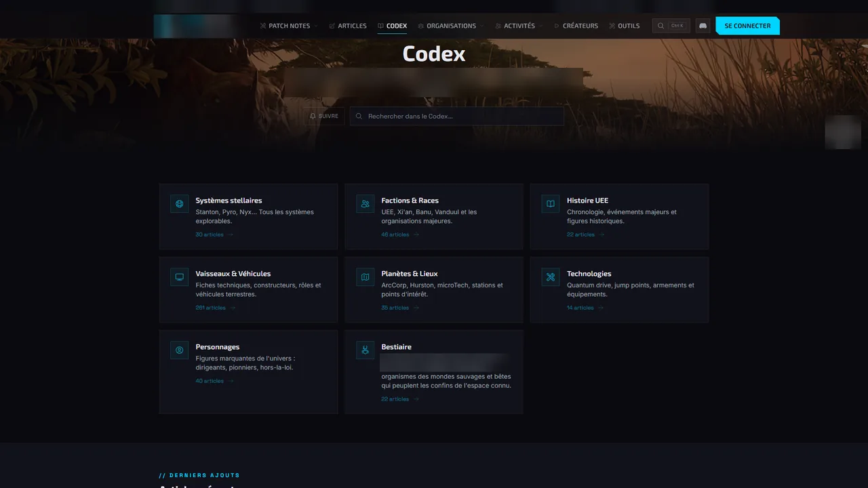Open the Systèmes stellaires title link
868x488 pixels.
pos(229,201)
